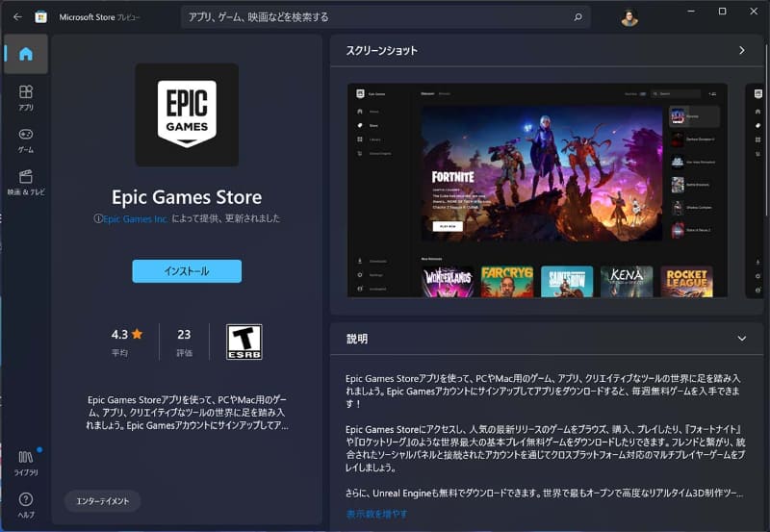Open the 映画 & テレビ sidebar section
Screen dimensions: 770x532
[26, 183]
